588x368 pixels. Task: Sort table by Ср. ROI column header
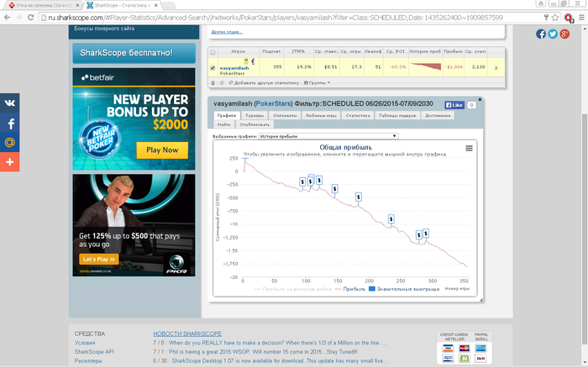396,51
